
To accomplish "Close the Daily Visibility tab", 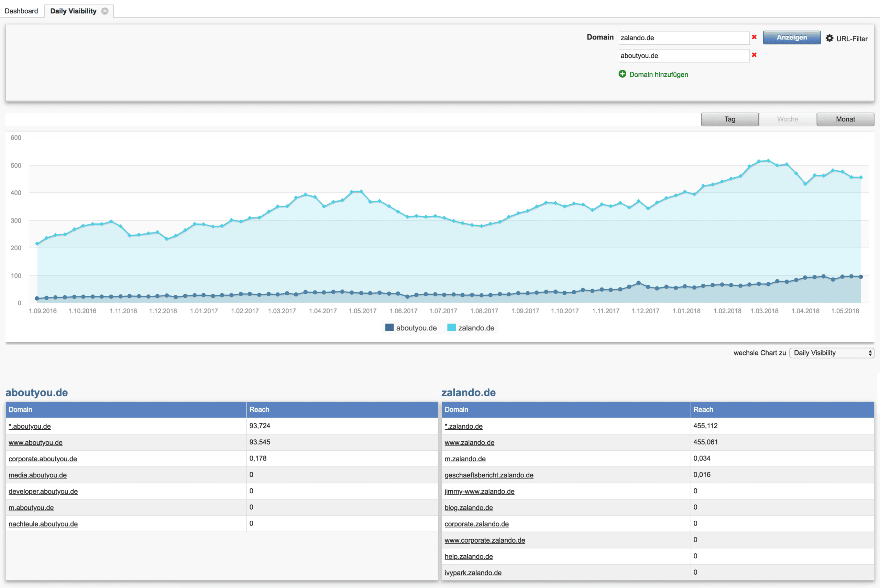I will pyautogui.click(x=105, y=11).
